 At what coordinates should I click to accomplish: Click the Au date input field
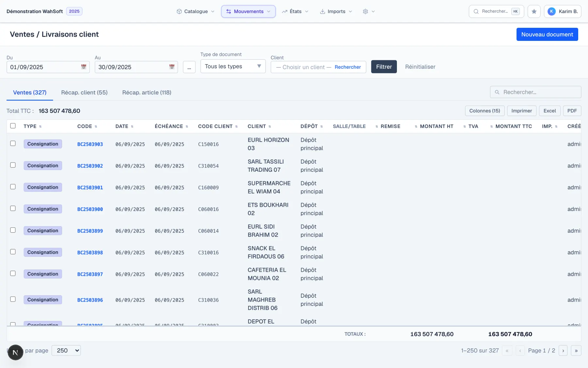(x=136, y=67)
